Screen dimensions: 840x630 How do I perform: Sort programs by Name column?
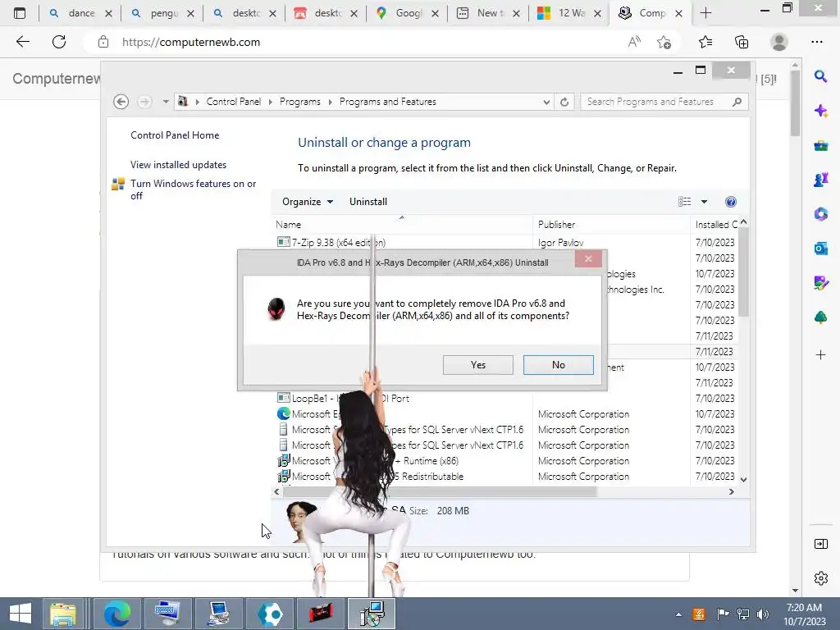tap(402, 225)
